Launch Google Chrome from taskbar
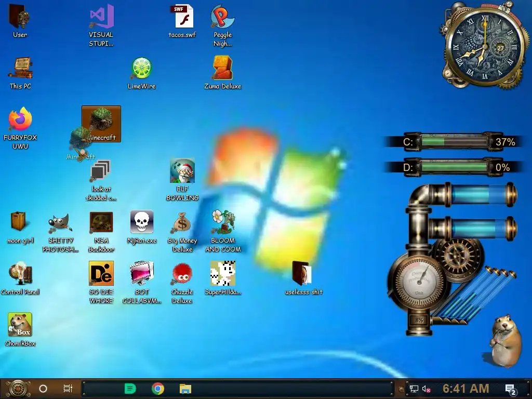This screenshot has height=399, width=532. point(158,389)
